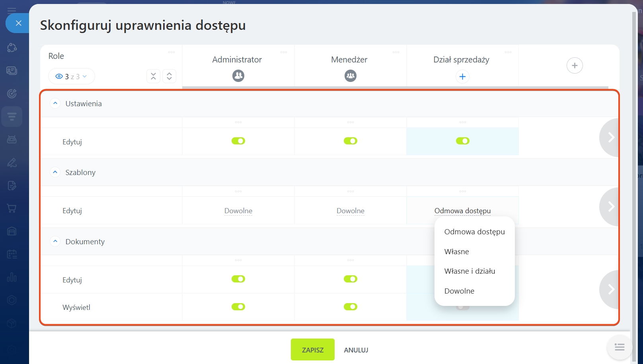This screenshot has width=643, height=364.
Task: Toggle Menedżer Dokumenty Edytuj switch
Action: [351, 279]
